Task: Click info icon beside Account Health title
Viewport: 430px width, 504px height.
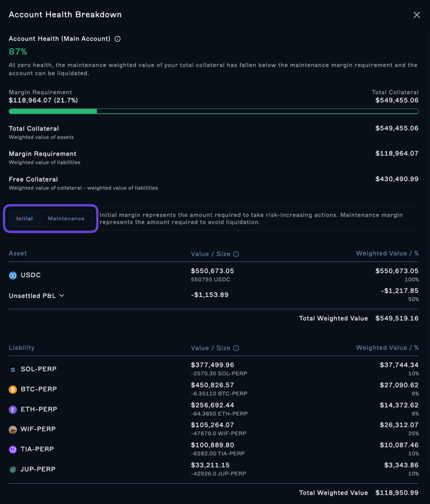Action: (118, 39)
